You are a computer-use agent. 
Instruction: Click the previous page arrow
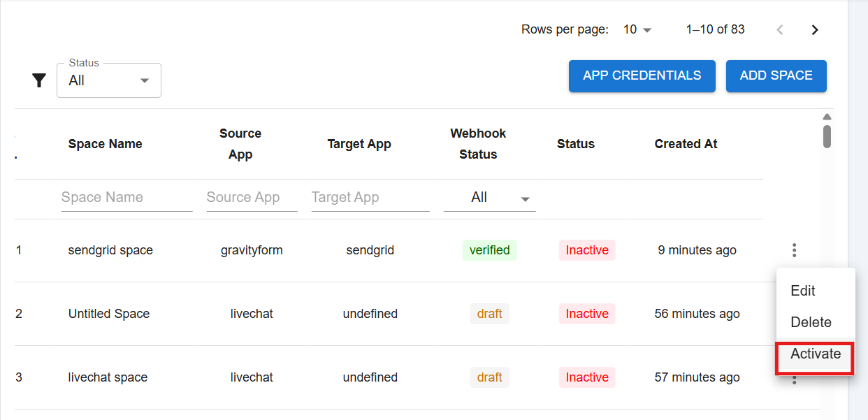780,29
